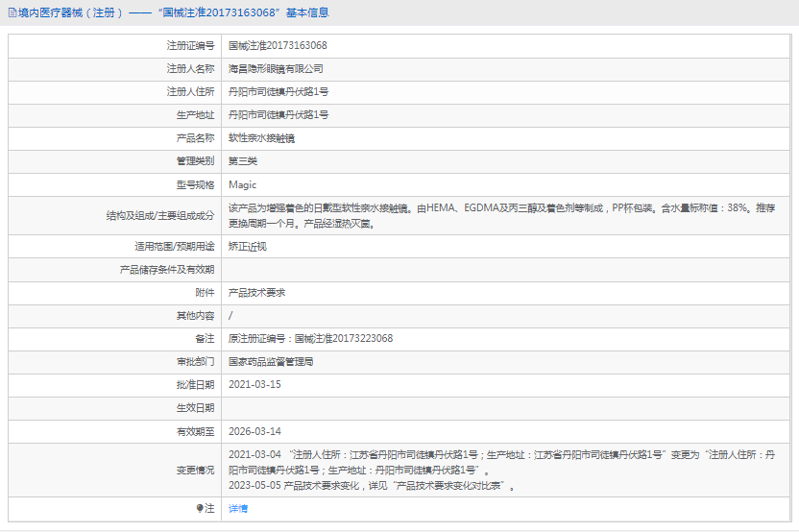
Task: Select approval date 2021-03-15
Action: (254, 385)
